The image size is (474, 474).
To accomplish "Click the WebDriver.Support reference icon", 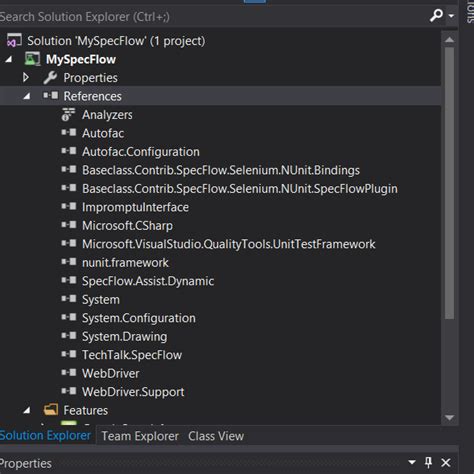I will pyautogui.click(x=69, y=391).
